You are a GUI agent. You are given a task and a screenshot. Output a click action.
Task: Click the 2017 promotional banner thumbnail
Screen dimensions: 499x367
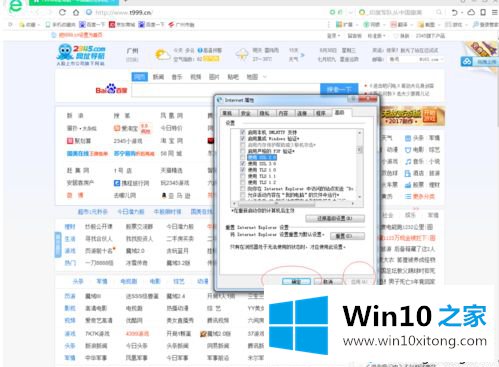point(412,116)
